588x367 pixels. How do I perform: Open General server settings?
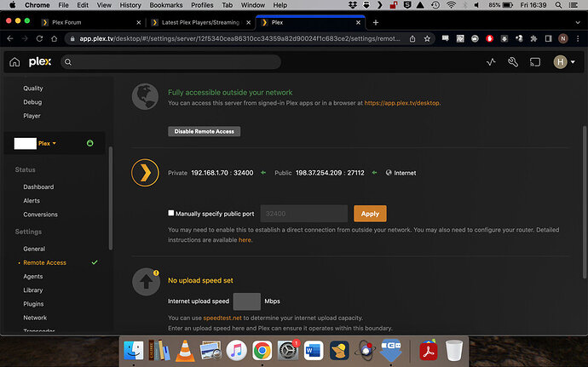(x=34, y=249)
